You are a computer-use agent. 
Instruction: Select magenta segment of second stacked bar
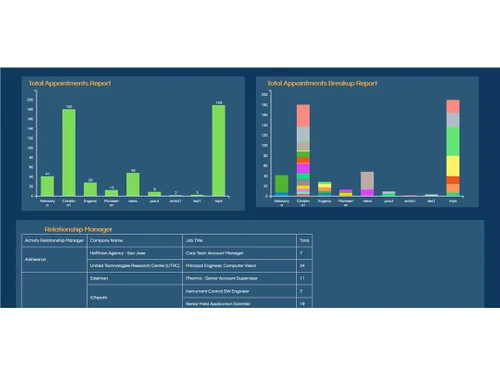click(x=303, y=168)
